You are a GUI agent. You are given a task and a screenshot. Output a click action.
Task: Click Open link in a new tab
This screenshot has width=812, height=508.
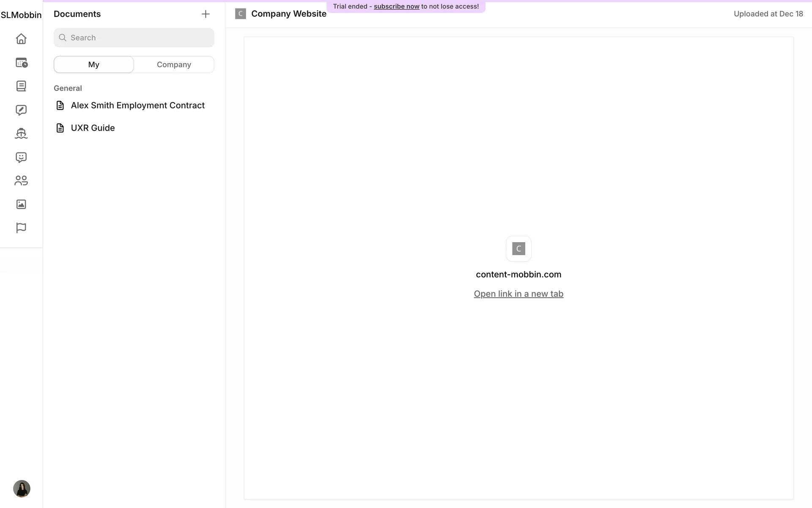tap(518, 294)
